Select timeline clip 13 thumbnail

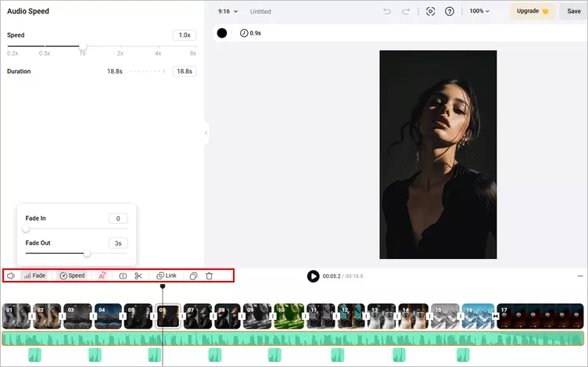click(382, 316)
